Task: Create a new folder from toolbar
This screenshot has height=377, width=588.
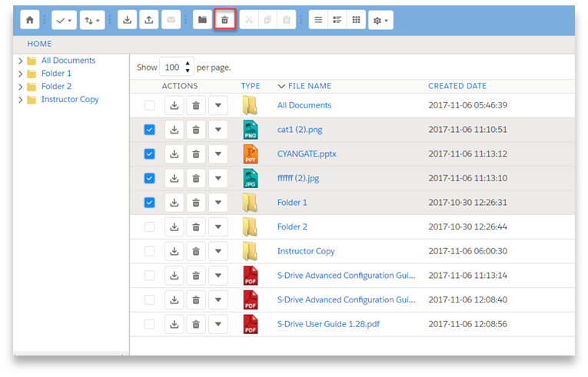Action: pos(202,20)
